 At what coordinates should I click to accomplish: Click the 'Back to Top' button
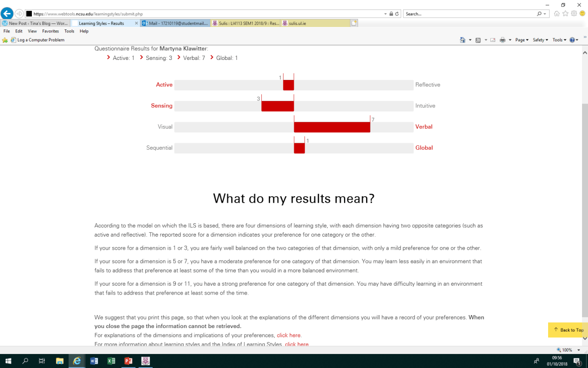pos(568,330)
